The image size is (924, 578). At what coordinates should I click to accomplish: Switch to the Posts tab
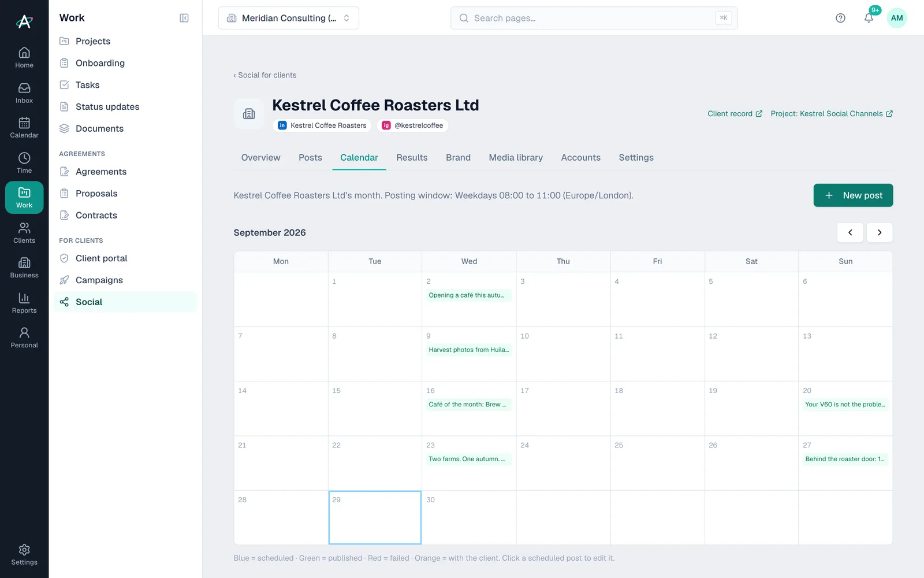click(310, 157)
